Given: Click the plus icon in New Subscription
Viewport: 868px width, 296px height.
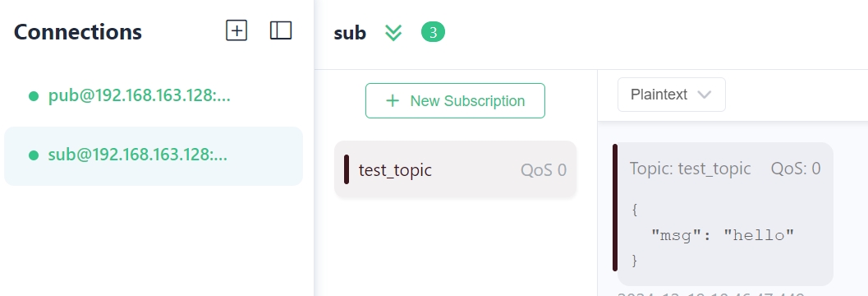Looking at the screenshot, I should coord(393,101).
